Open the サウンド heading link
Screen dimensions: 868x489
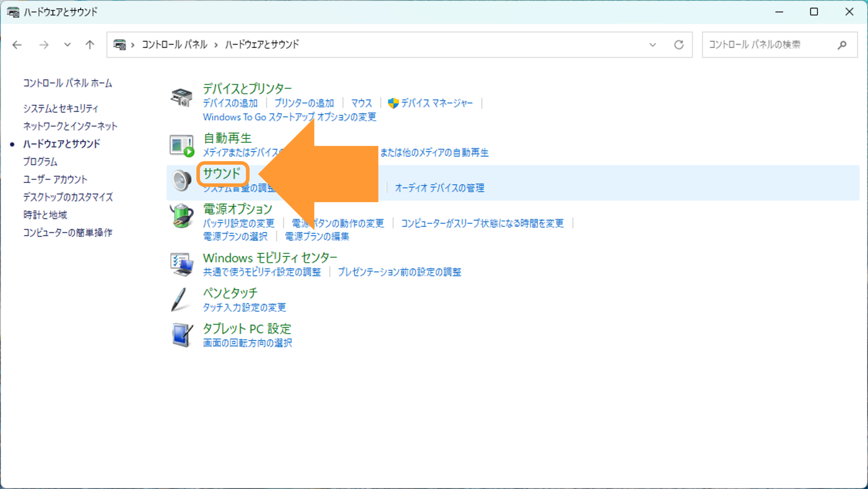click(x=222, y=174)
